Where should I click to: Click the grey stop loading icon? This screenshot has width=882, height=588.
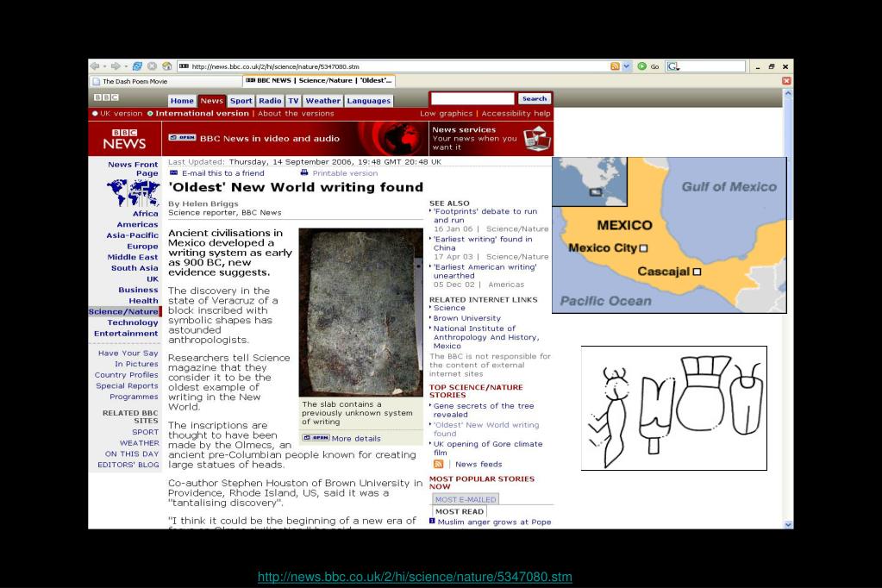tap(152, 66)
